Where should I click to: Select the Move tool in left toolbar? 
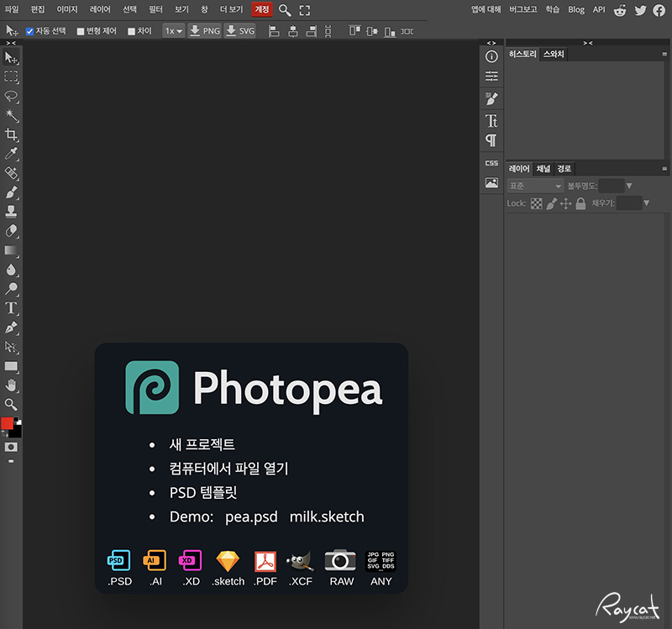coord(11,57)
